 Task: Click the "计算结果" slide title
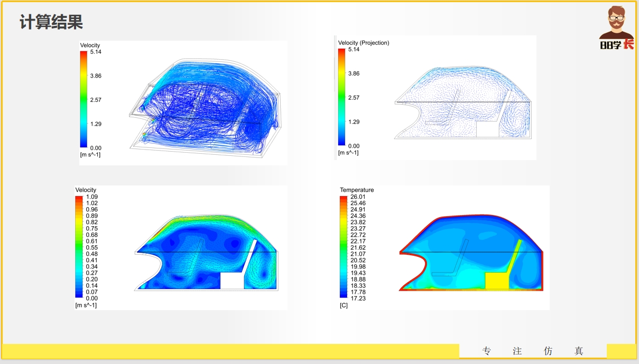click(x=51, y=22)
